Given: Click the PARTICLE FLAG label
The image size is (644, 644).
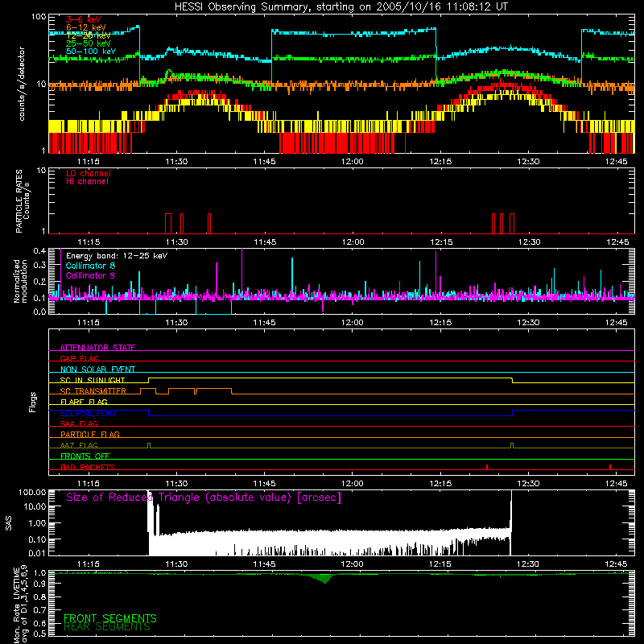Looking at the screenshot, I should tap(90, 434).
